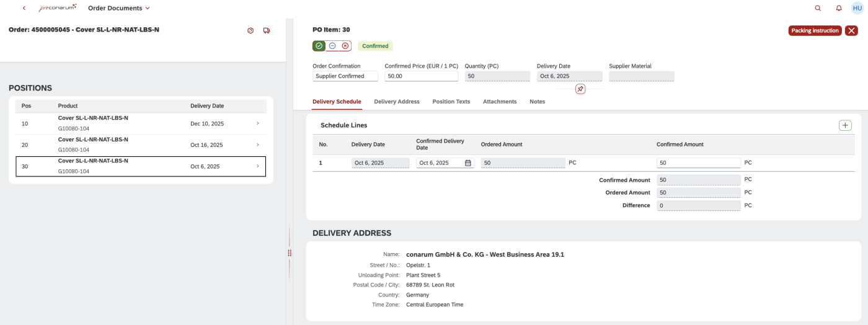Viewport: 868px width, 325px height.
Task: Open the search icon in the header
Action: 818,8
